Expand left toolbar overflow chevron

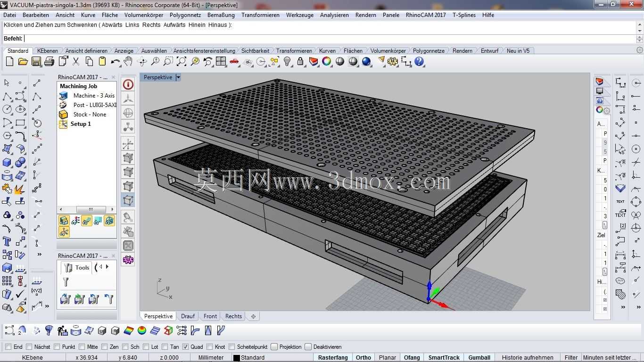tap(40, 255)
